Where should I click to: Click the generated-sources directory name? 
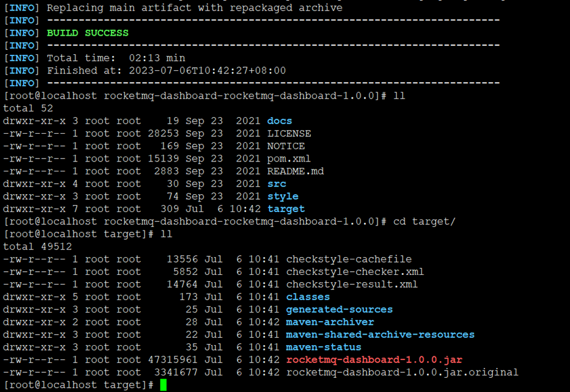click(339, 309)
